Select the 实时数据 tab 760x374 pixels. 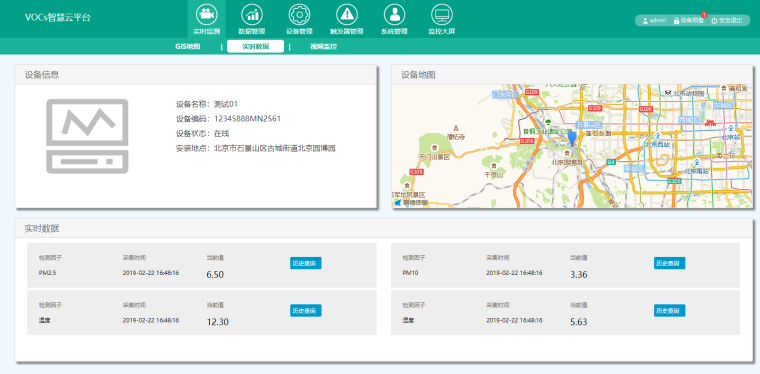(x=255, y=47)
